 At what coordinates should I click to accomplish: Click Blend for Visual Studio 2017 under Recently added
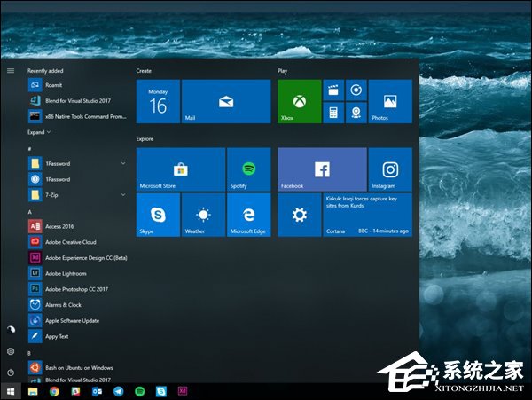pos(77,101)
